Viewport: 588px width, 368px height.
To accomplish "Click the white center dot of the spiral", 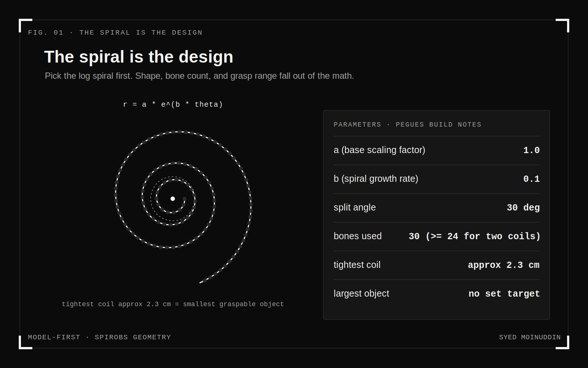I will tap(173, 199).
